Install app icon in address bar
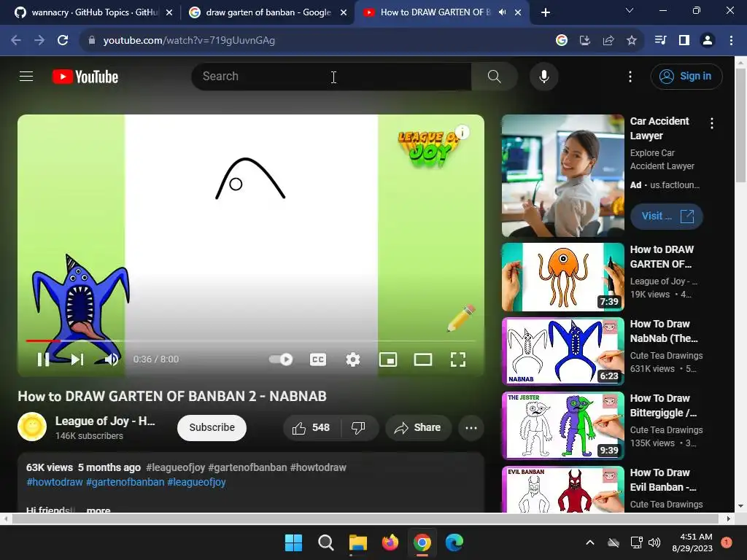The height and width of the screenshot is (560, 747). 584,41
